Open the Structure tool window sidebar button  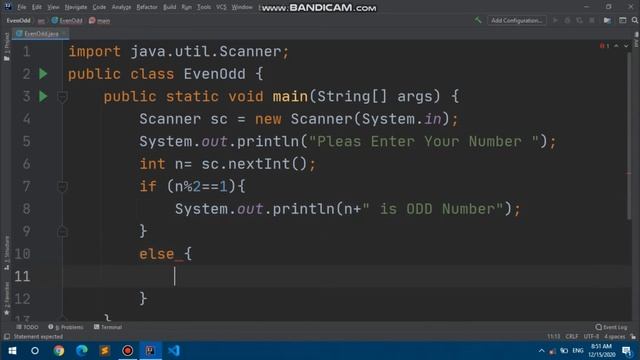click(6, 253)
